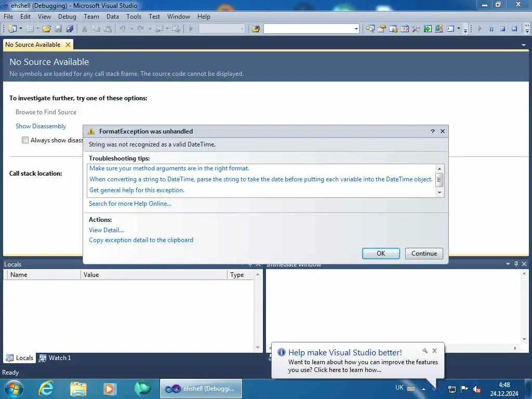Click 'Get general help for this exception' link
Viewport: 532px width, 399px height.
click(137, 190)
